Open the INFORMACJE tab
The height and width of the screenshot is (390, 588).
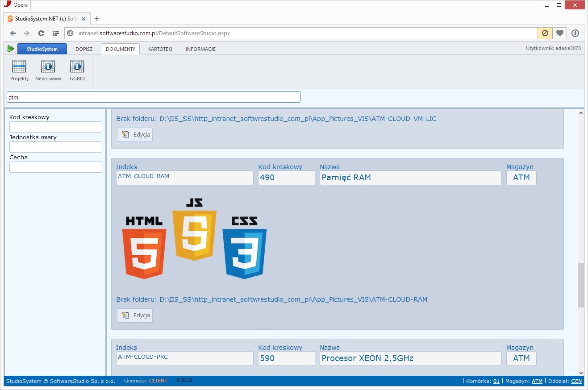coord(201,49)
